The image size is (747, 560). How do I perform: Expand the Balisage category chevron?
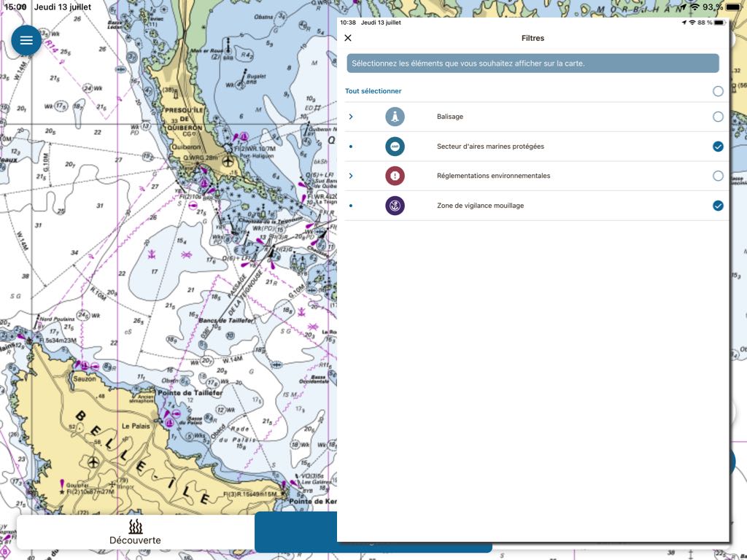(351, 117)
